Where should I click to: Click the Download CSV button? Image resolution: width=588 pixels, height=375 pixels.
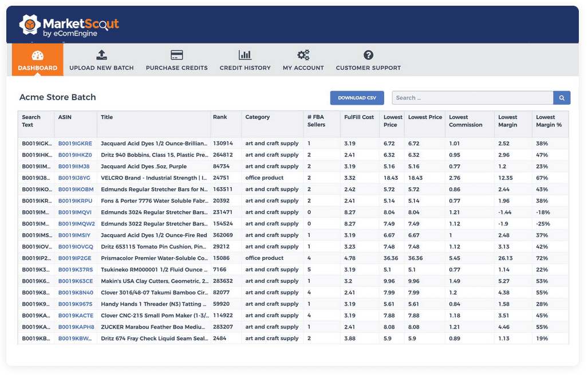click(x=357, y=98)
